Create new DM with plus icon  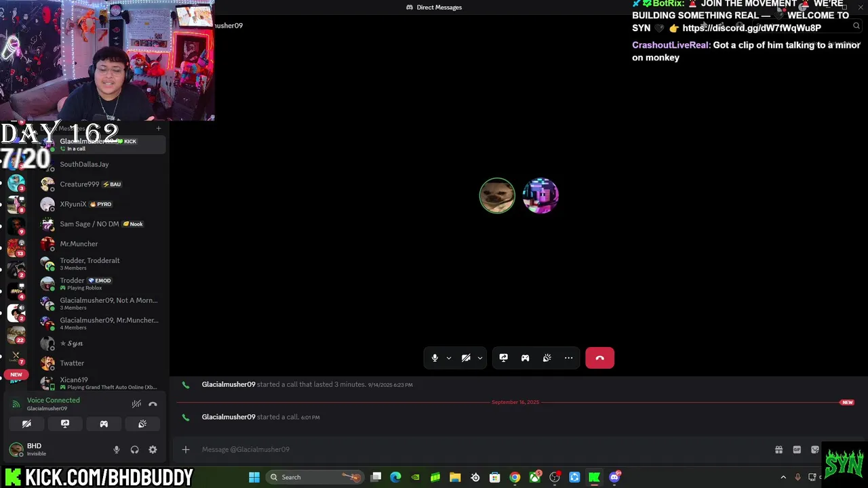pyautogui.click(x=159, y=128)
